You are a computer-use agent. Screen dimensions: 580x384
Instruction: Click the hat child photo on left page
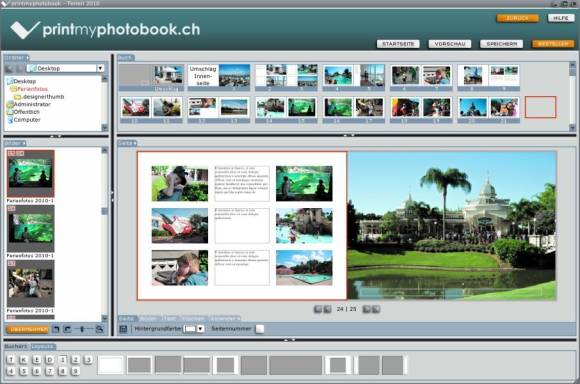coord(180,183)
